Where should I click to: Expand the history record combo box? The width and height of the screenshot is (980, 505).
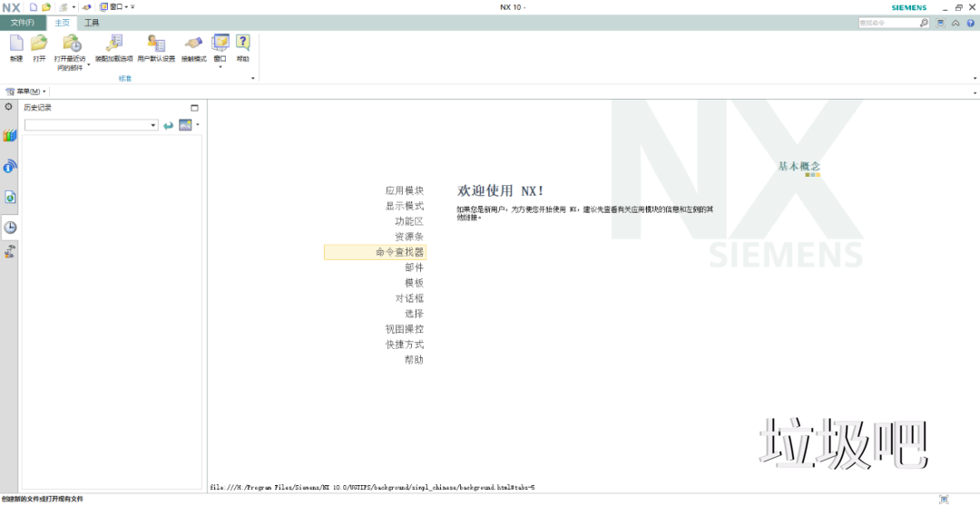pyautogui.click(x=153, y=125)
